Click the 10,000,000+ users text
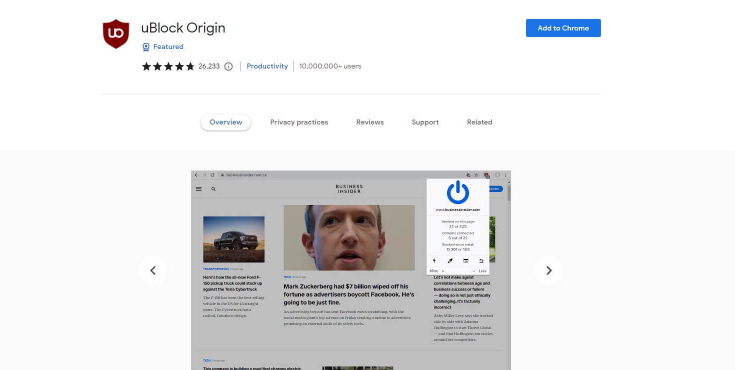Image resolution: width=735 pixels, height=370 pixels. pos(330,67)
